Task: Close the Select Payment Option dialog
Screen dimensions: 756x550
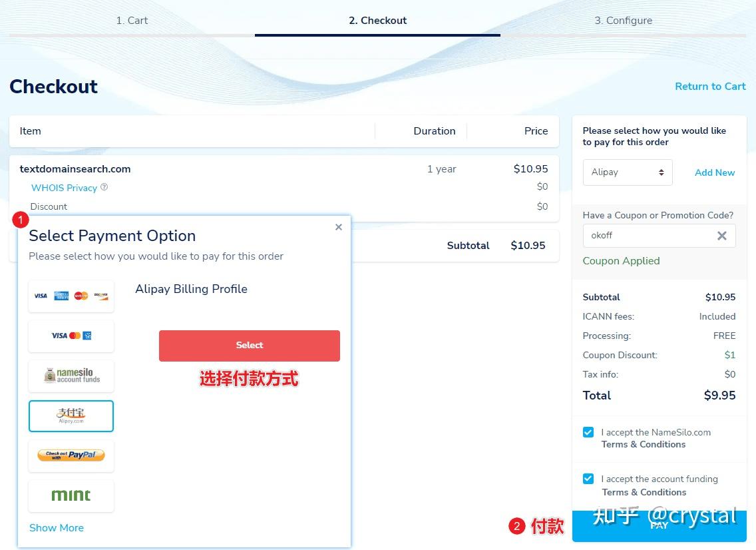Action: click(339, 227)
